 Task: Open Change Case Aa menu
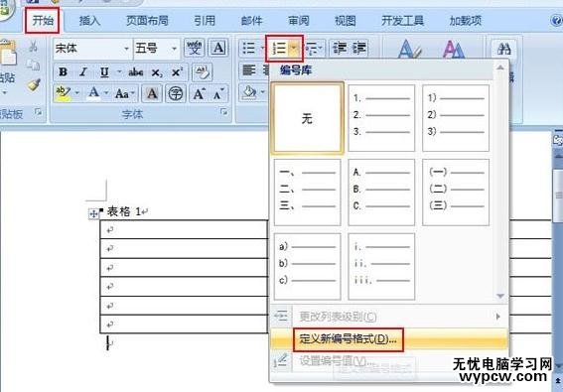point(125,93)
